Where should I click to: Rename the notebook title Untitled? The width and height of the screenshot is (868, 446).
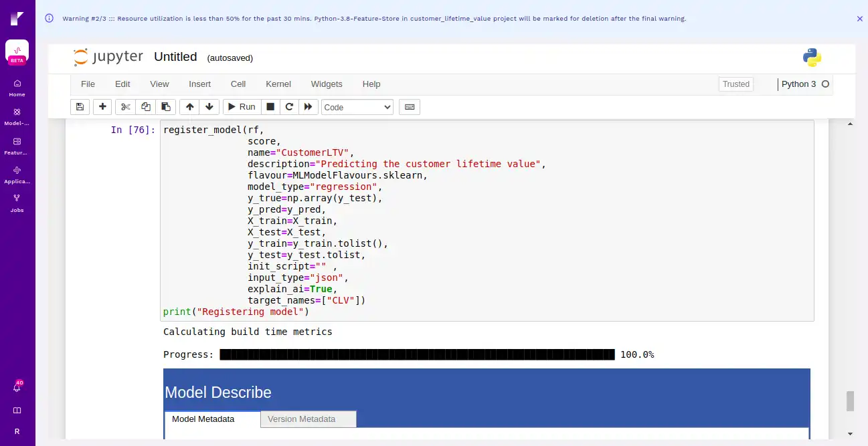click(x=175, y=57)
